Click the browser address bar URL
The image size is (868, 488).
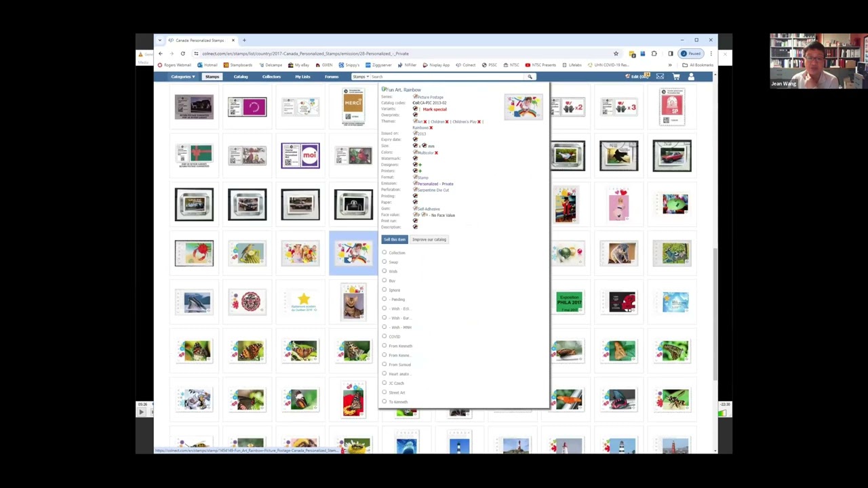pos(305,54)
